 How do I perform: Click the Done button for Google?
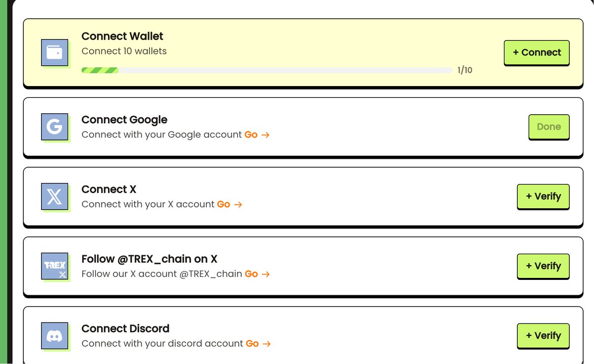[x=548, y=127]
